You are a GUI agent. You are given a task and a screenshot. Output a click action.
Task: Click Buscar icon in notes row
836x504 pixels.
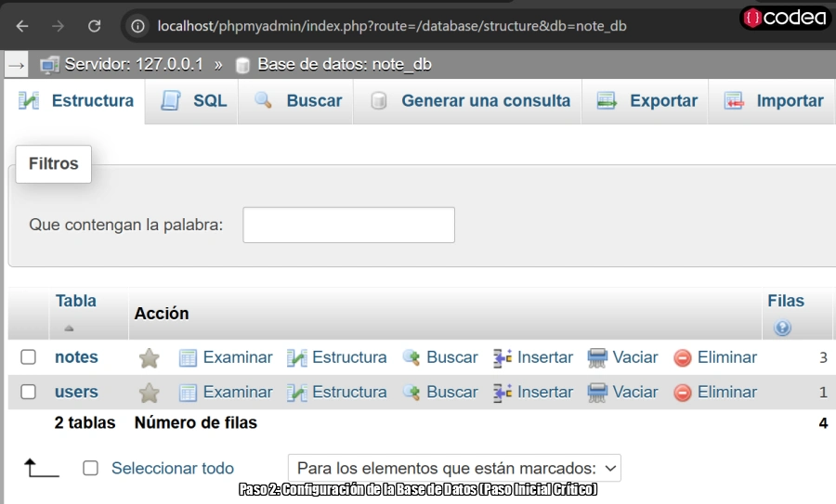click(411, 357)
